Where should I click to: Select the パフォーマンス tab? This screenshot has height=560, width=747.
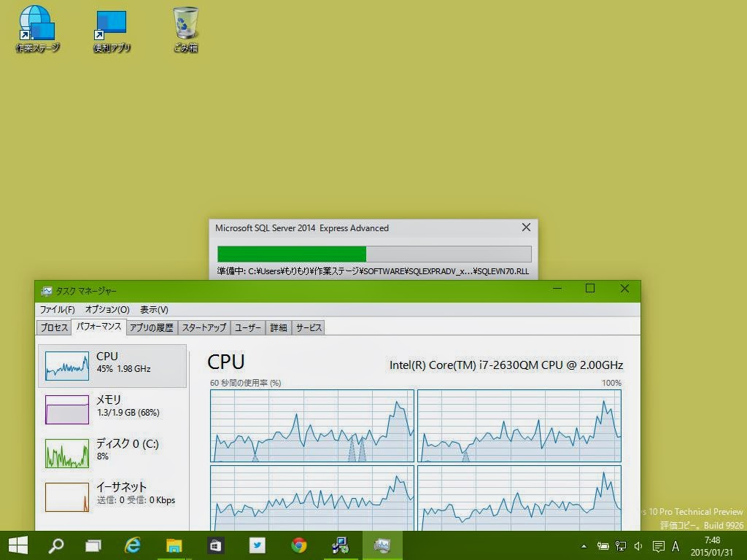click(x=98, y=327)
